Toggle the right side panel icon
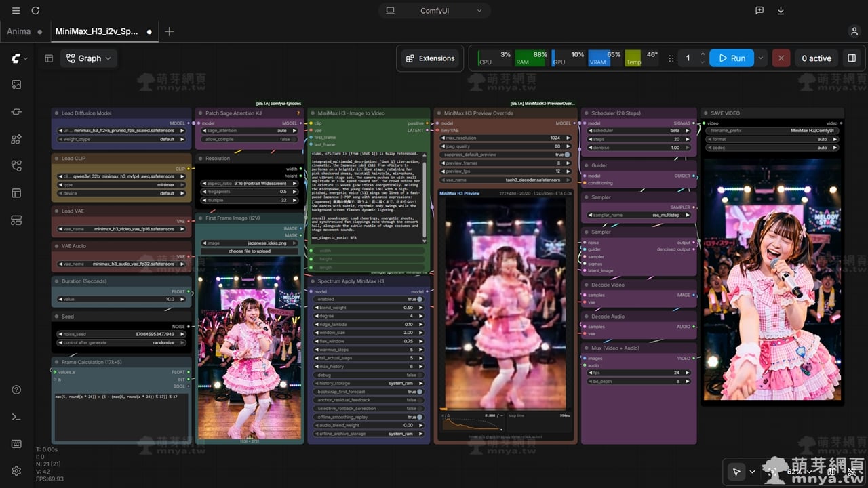The width and height of the screenshot is (868, 488). coord(852,58)
